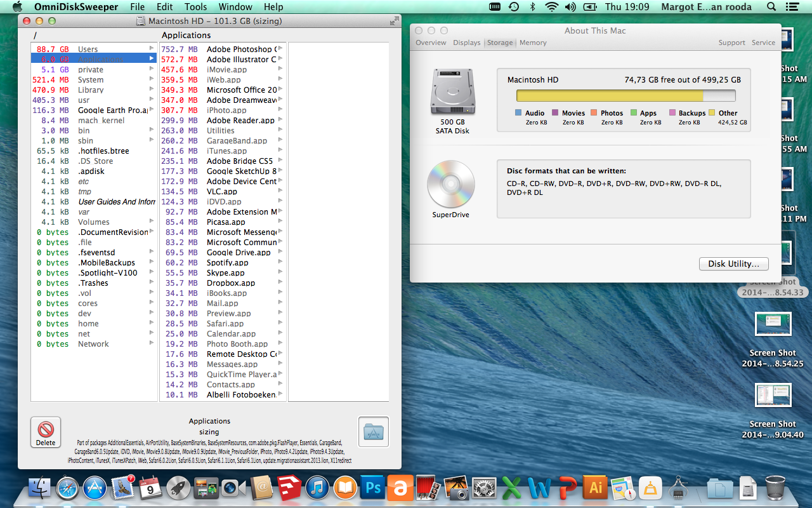The width and height of the screenshot is (812, 508).
Task: Launch Microsoft Excel from Dock
Action: click(511, 488)
